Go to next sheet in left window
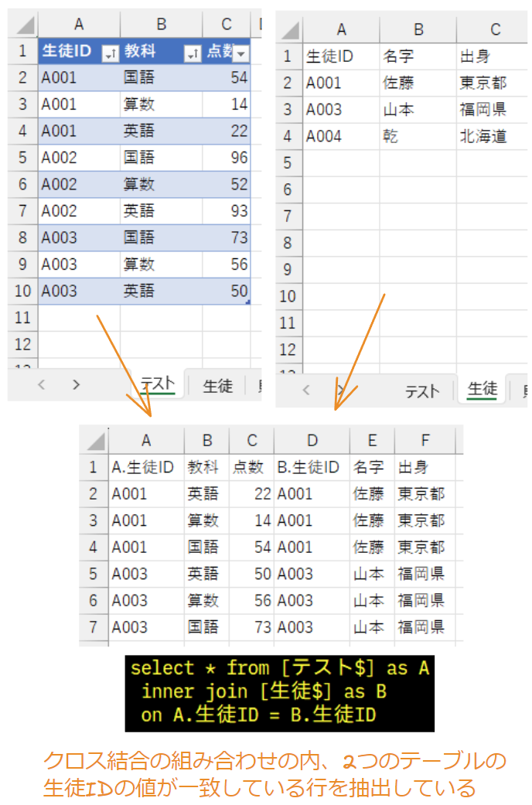This screenshot has width=532, height=805. 76,384
